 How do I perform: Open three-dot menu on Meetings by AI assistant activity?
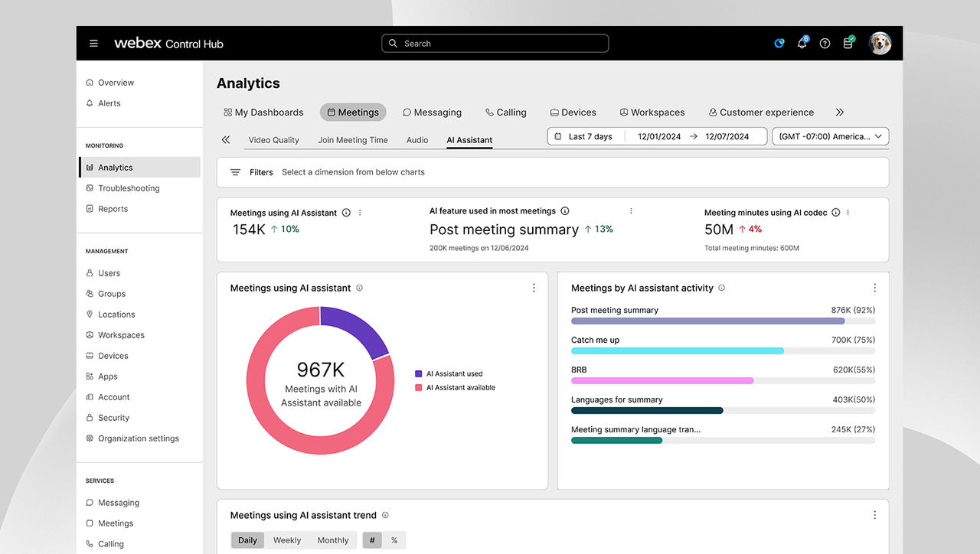tap(874, 288)
